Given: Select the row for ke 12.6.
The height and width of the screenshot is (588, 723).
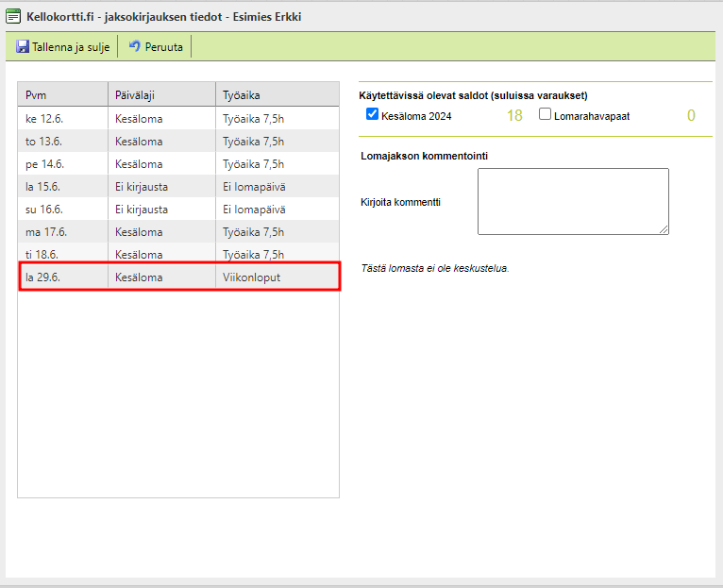Looking at the screenshot, I should 177,119.
